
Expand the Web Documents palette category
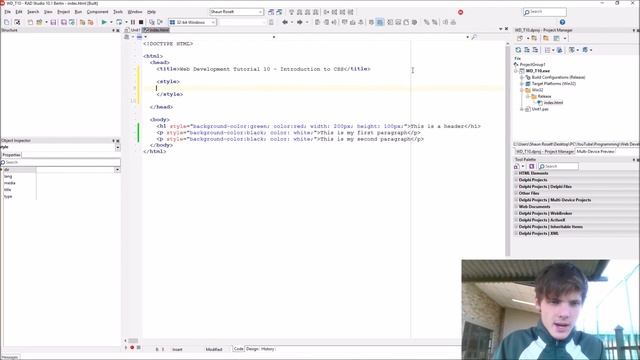(516, 207)
